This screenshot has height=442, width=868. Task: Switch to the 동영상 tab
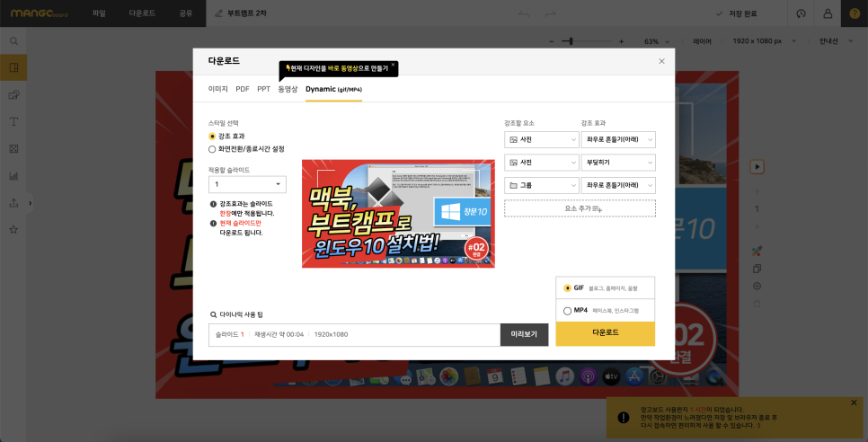(x=288, y=89)
